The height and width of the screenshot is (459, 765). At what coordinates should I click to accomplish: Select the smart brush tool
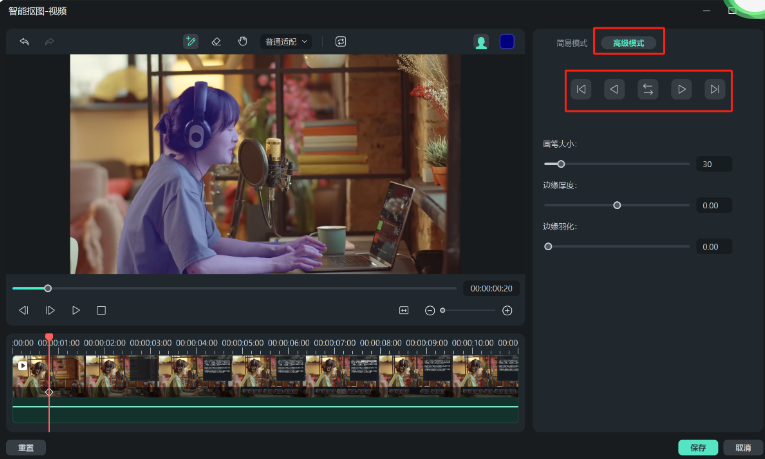[x=190, y=42]
